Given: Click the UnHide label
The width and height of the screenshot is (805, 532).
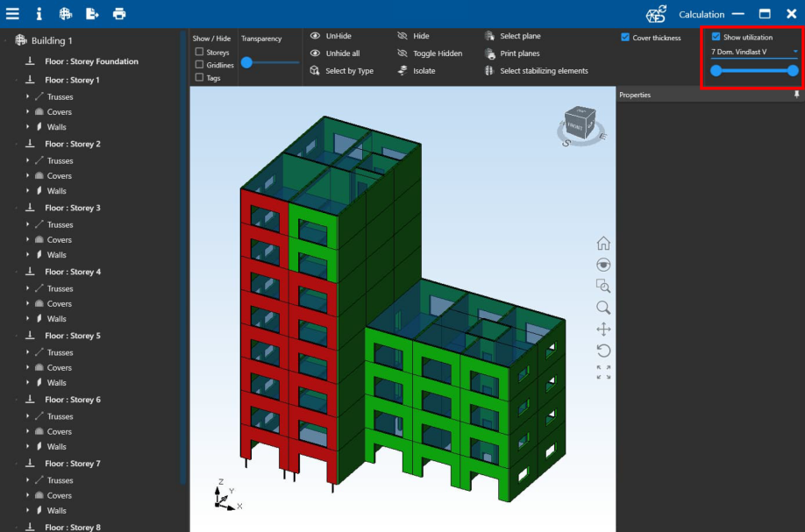Looking at the screenshot, I should point(338,36).
